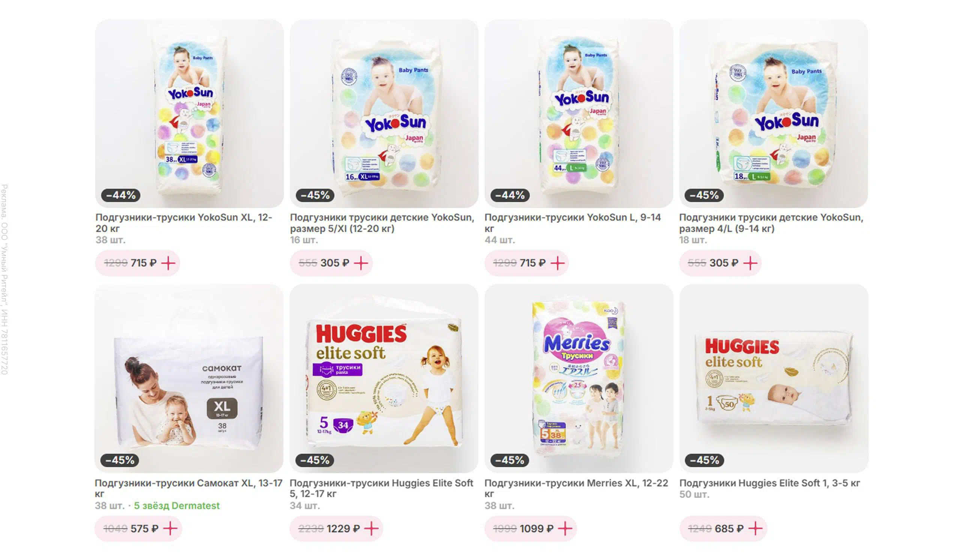
Task: Open YokoSun L 44-pack product image
Action: pyautogui.click(x=579, y=114)
